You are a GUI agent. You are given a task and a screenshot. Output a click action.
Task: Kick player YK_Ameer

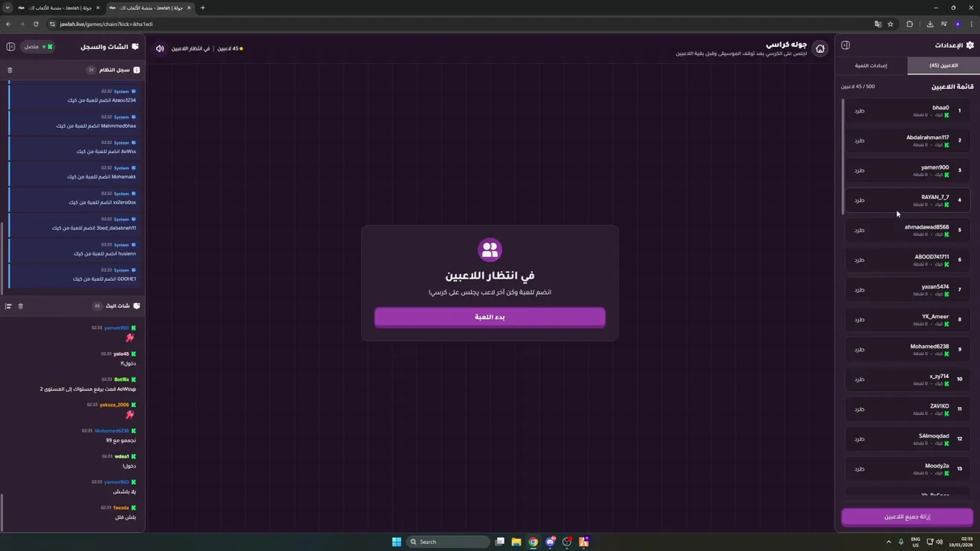pyautogui.click(x=859, y=320)
